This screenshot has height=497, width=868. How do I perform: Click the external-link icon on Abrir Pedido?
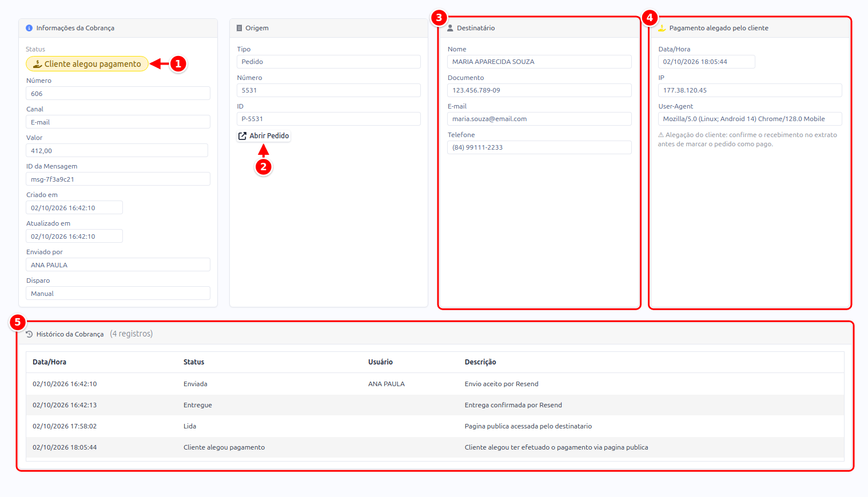click(x=242, y=136)
